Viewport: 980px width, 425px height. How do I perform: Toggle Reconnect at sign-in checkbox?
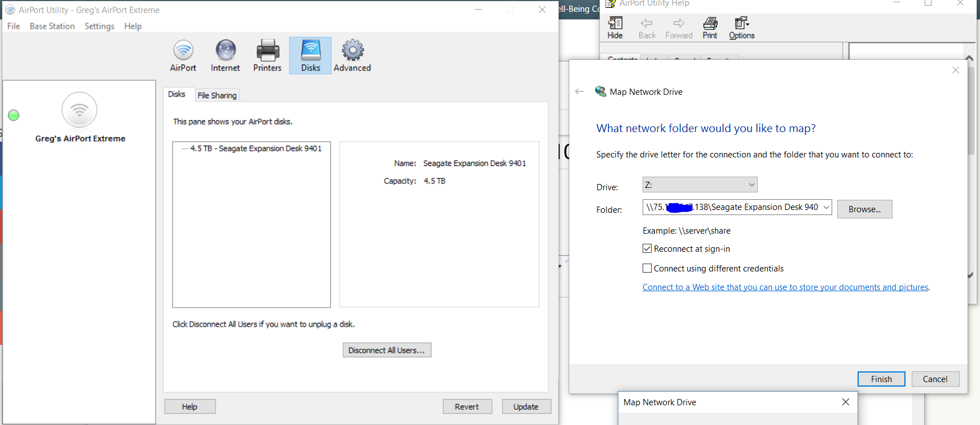point(647,248)
